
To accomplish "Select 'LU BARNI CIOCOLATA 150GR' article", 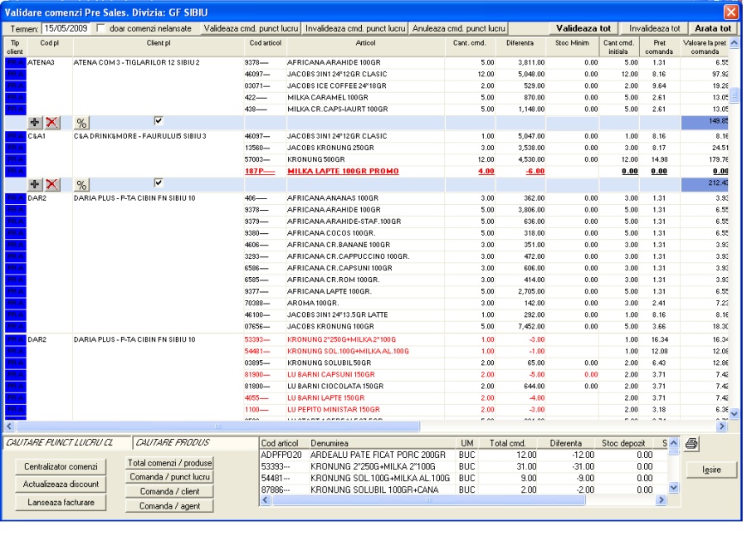I will point(335,386).
